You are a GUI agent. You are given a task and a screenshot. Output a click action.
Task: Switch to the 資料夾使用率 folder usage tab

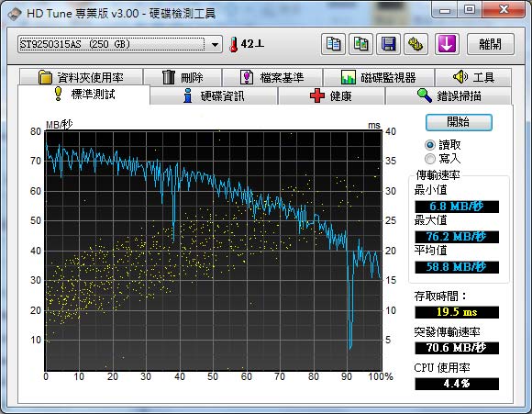81,77
